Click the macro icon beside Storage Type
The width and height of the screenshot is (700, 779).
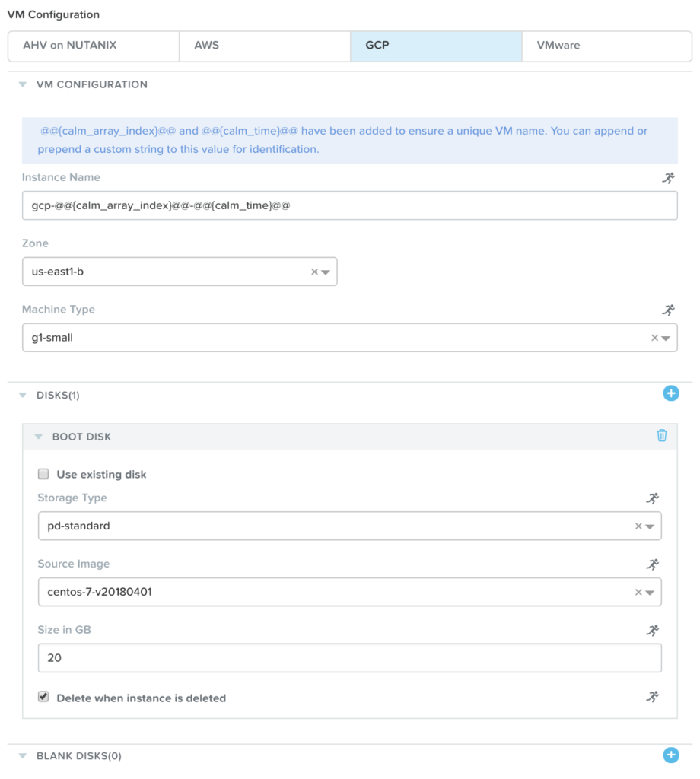point(651,498)
